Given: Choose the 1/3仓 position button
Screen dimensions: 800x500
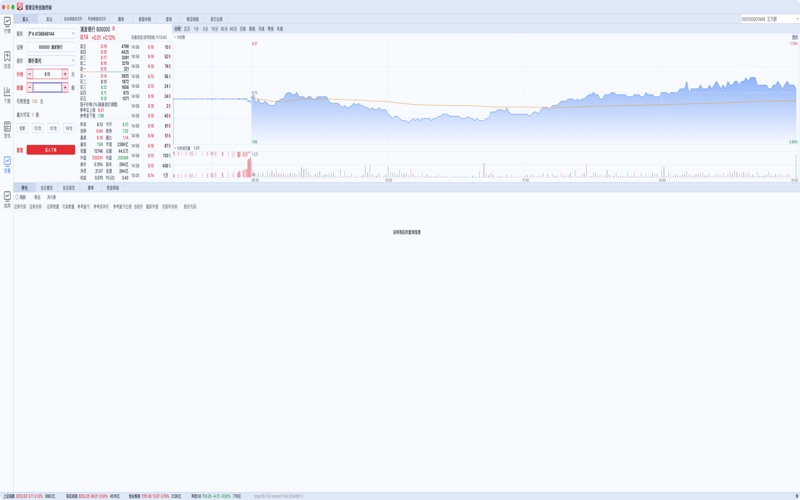Looking at the screenshot, I should point(53,129).
